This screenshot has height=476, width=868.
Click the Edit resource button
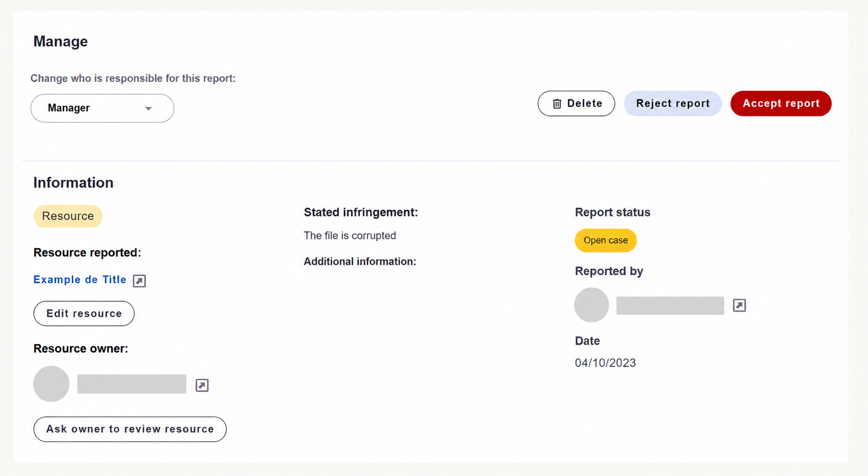pyautogui.click(x=84, y=314)
